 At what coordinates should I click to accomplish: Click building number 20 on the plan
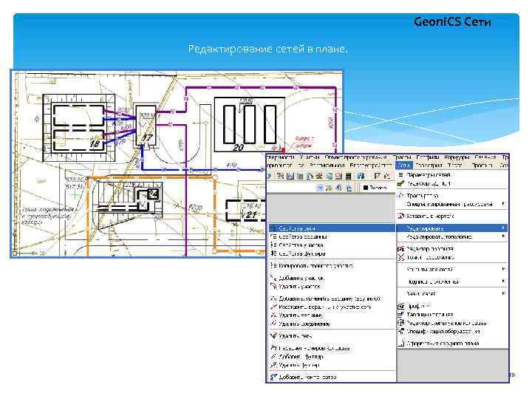click(x=238, y=148)
